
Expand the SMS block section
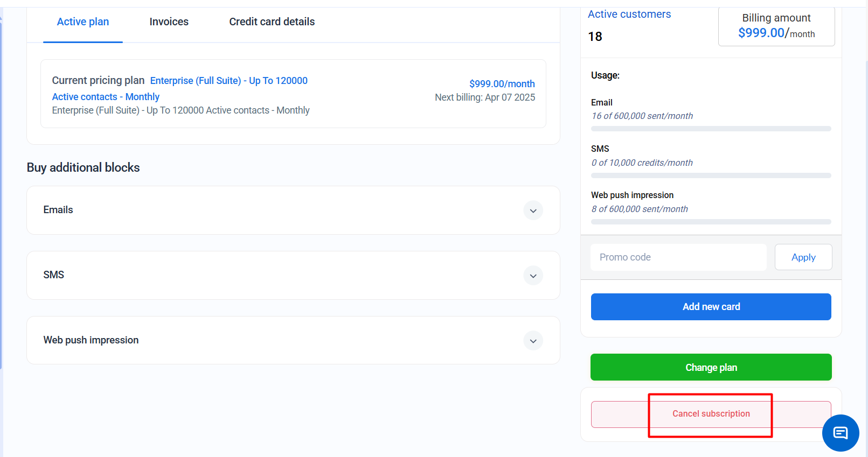pos(533,276)
